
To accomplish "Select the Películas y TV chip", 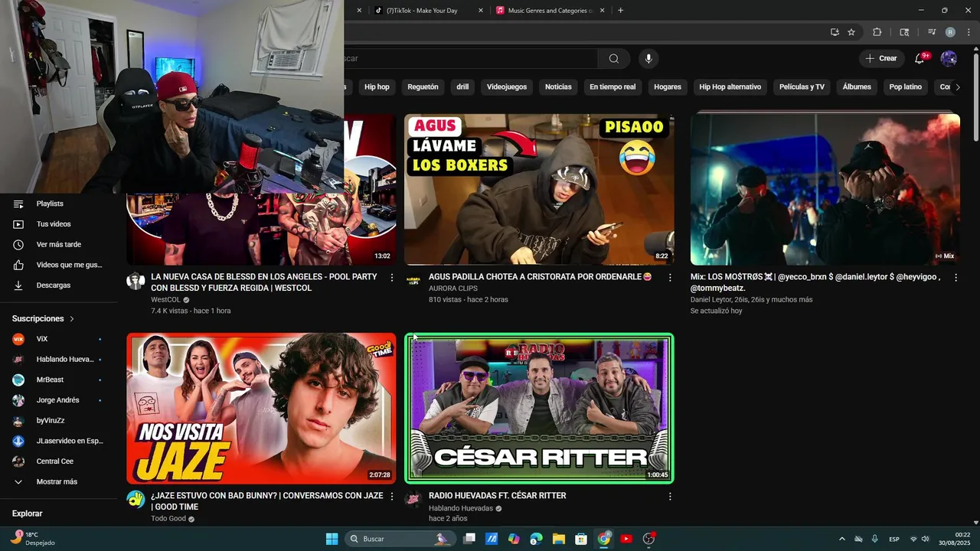I will click(802, 87).
